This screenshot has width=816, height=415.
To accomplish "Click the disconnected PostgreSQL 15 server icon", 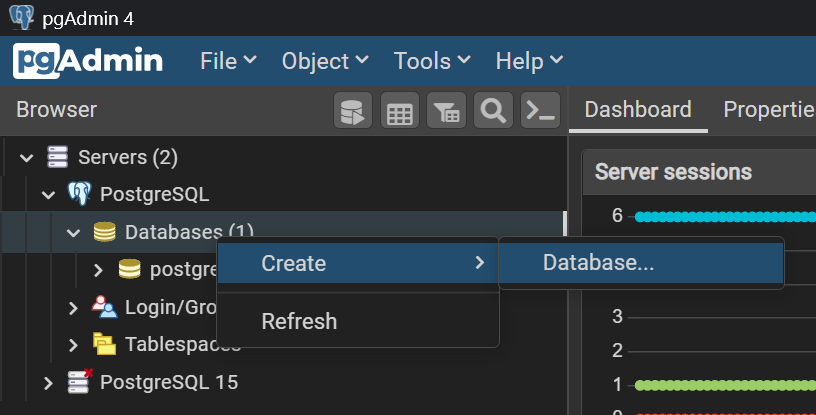I will pos(79,381).
